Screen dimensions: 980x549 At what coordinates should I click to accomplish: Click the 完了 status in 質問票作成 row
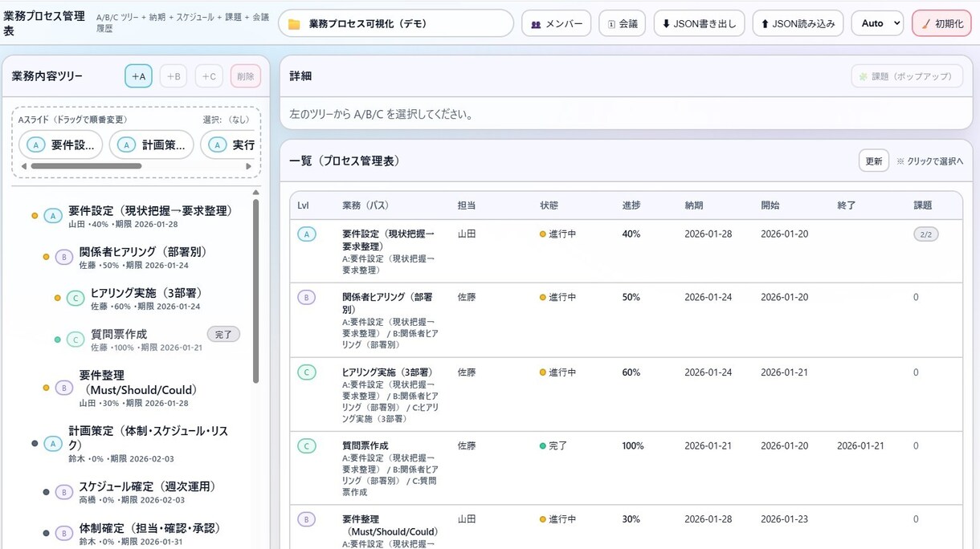coord(553,446)
